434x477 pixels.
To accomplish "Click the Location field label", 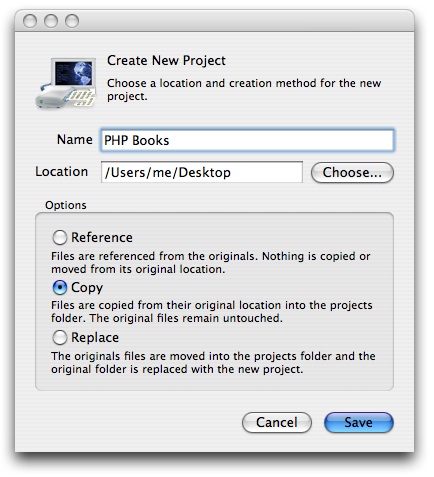I will (62, 172).
